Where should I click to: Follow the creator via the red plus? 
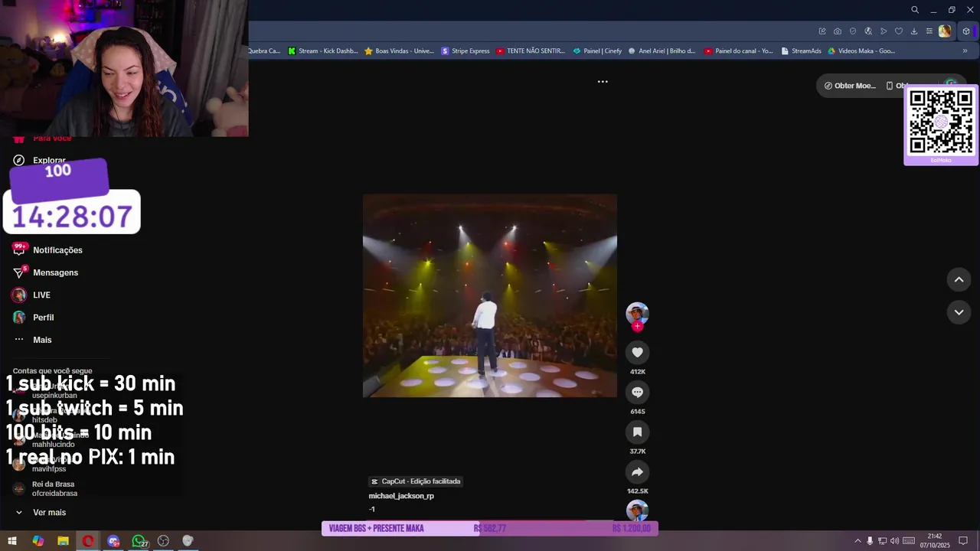coord(637,326)
